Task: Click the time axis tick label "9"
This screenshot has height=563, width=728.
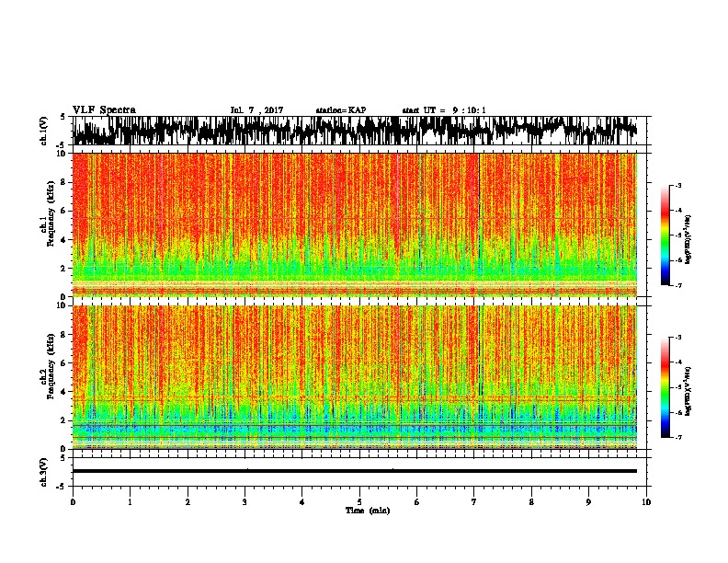Action: tap(588, 502)
